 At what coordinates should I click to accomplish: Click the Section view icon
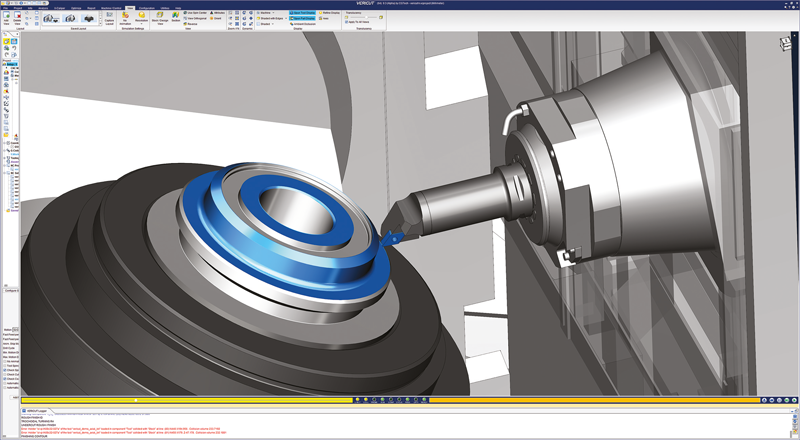point(176,17)
